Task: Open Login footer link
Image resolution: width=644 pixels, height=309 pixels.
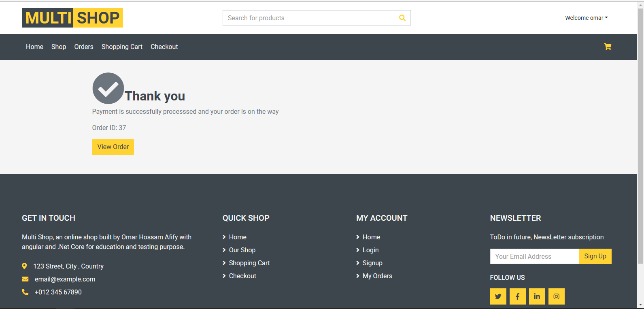Action: [x=370, y=250]
